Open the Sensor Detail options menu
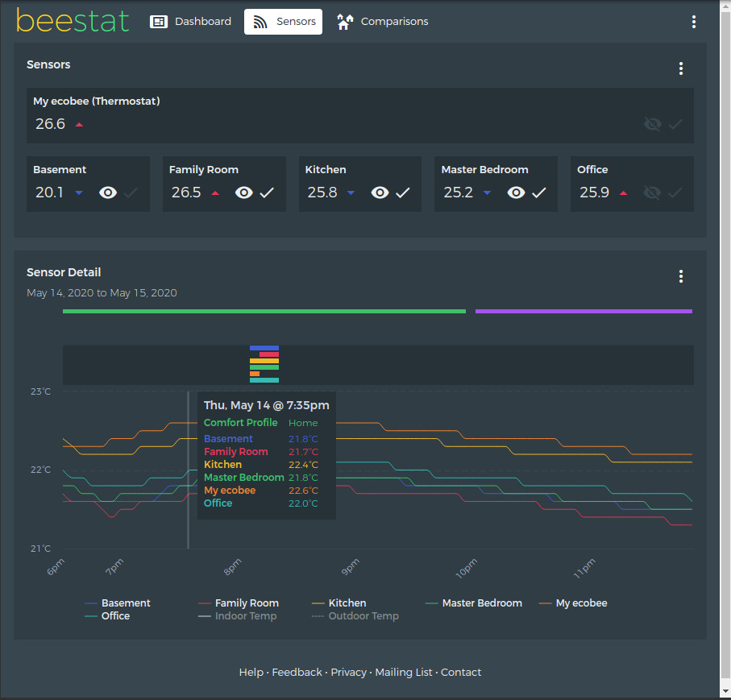The height and width of the screenshot is (700, 731). coord(681,276)
